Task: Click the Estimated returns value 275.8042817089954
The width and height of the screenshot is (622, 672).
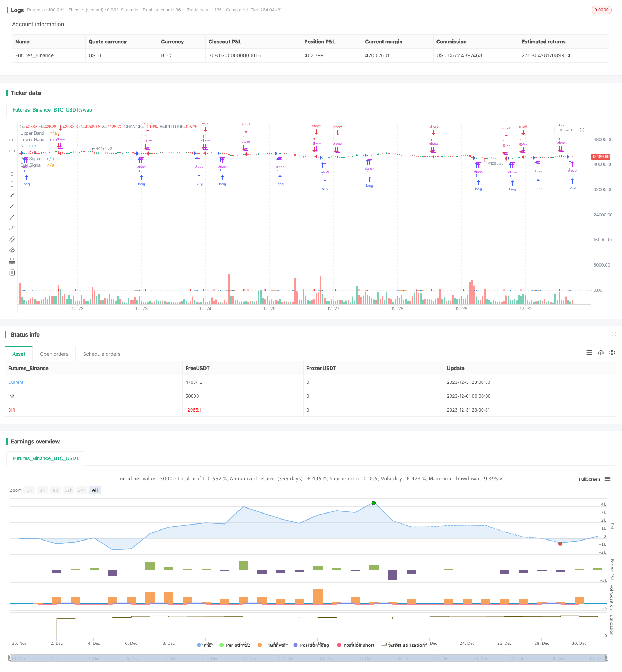Action: point(546,55)
